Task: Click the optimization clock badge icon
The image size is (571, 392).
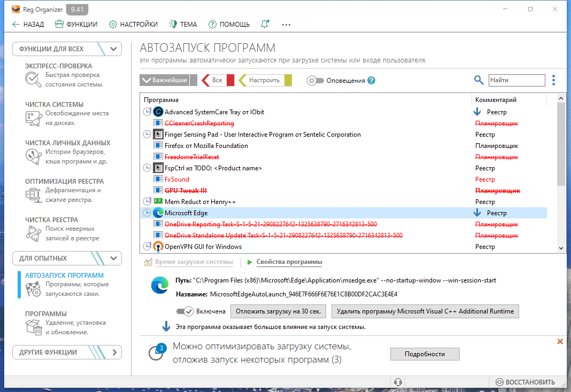Action: pyautogui.click(x=157, y=351)
